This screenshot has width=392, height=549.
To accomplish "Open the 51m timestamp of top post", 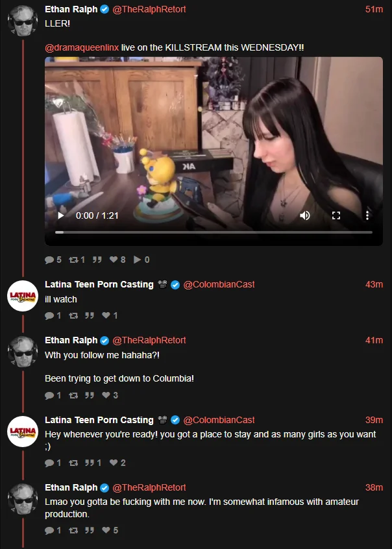I will 374,9.
